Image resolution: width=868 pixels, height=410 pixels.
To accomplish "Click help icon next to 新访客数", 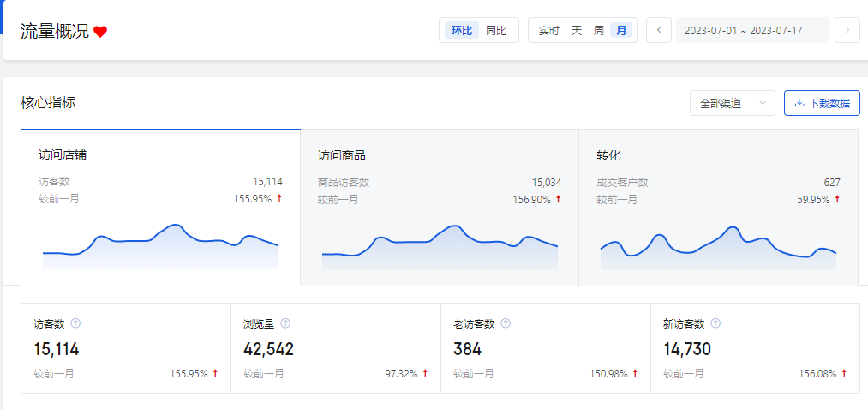I will pos(715,323).
